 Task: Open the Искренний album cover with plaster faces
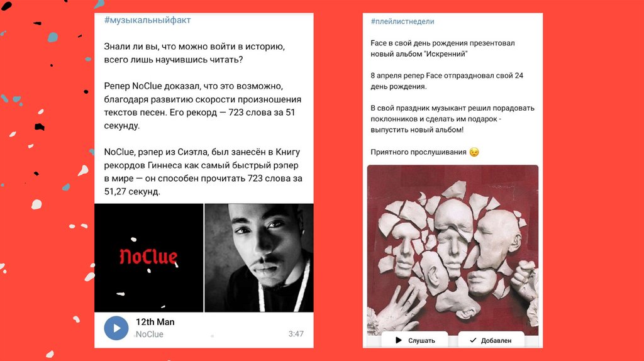point(453,250)
